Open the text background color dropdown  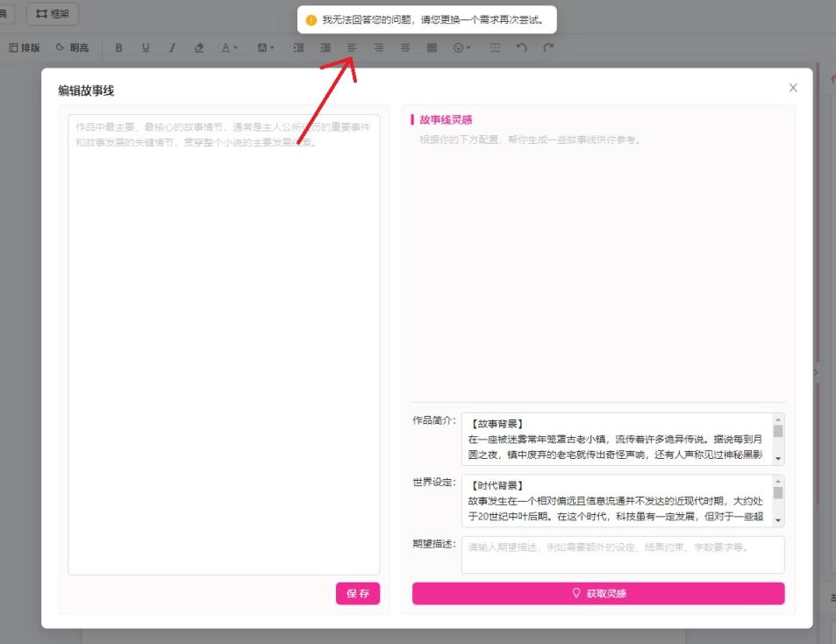click(x=266, y=47)
